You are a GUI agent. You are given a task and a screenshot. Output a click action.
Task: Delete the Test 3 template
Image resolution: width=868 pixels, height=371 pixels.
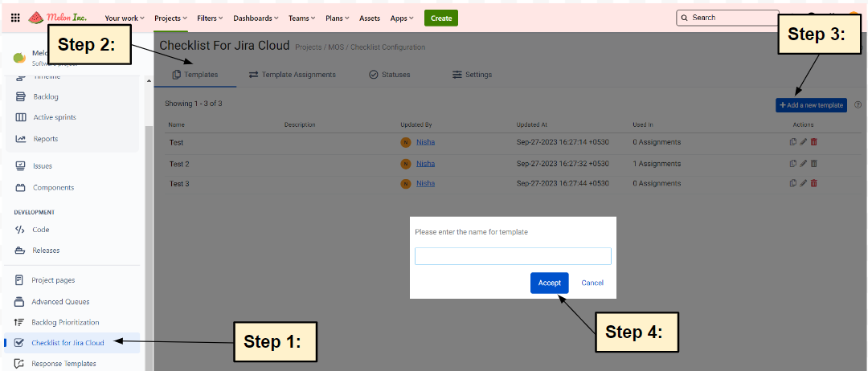point(813,183)
